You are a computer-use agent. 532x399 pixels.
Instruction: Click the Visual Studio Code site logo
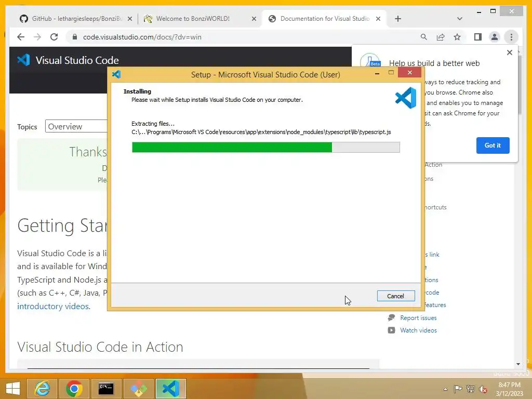tap(68, 60)
